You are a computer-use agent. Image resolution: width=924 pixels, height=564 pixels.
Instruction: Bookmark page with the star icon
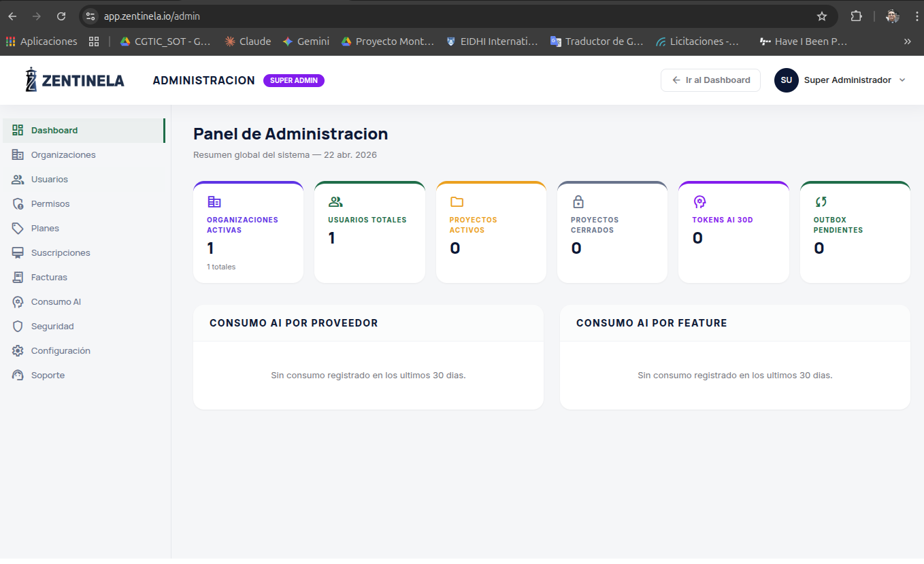tap(822, 16)
